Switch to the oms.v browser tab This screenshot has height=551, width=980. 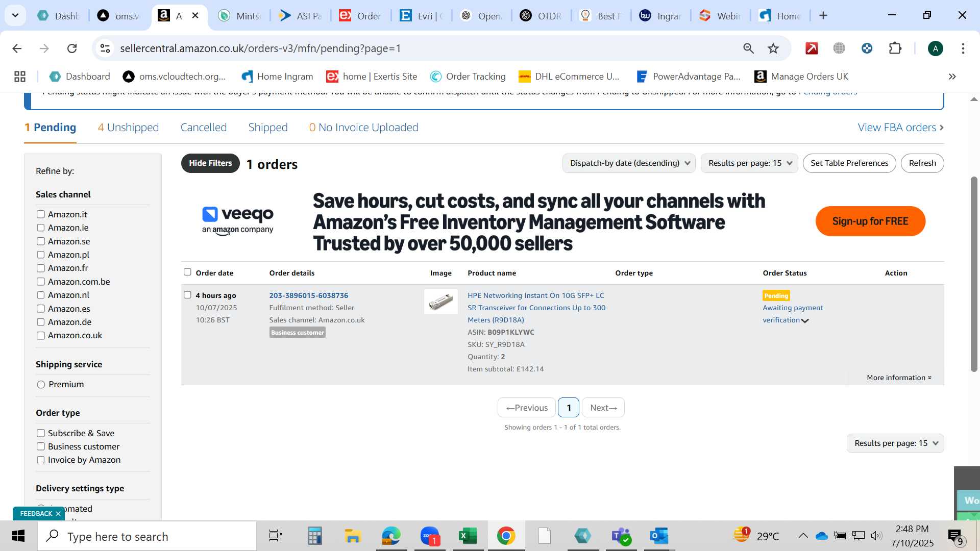(119, 16)
